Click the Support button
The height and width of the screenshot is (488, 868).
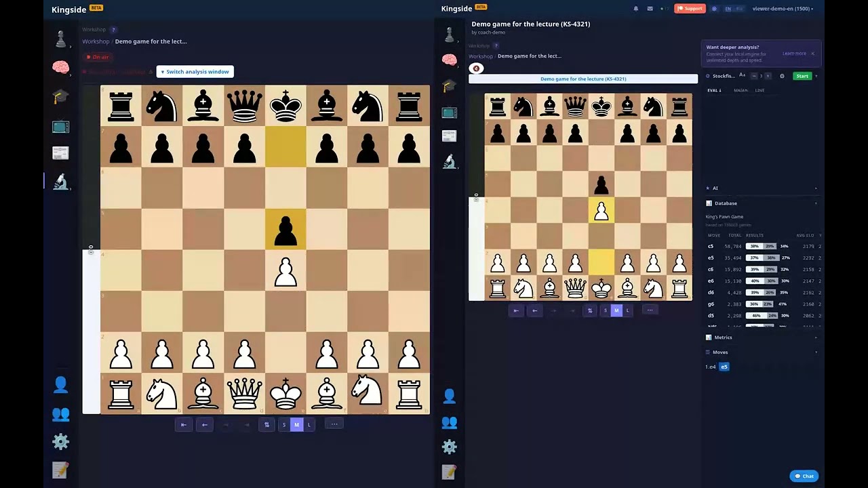coord(690,9)
